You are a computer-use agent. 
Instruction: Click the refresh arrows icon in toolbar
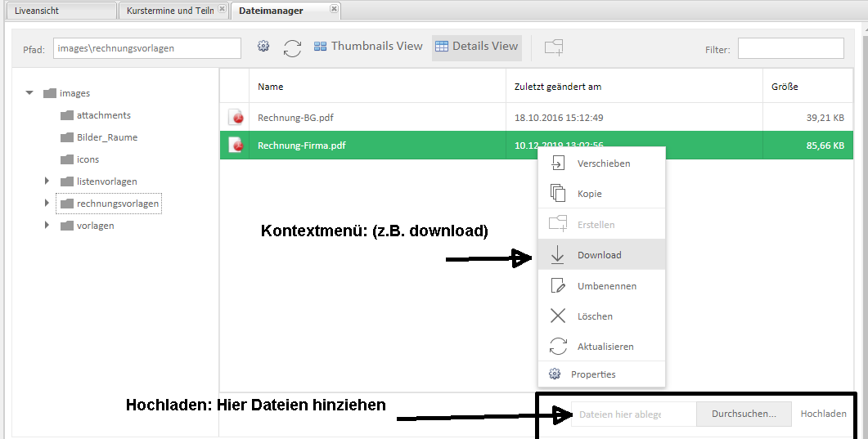[x=292, y=48]
